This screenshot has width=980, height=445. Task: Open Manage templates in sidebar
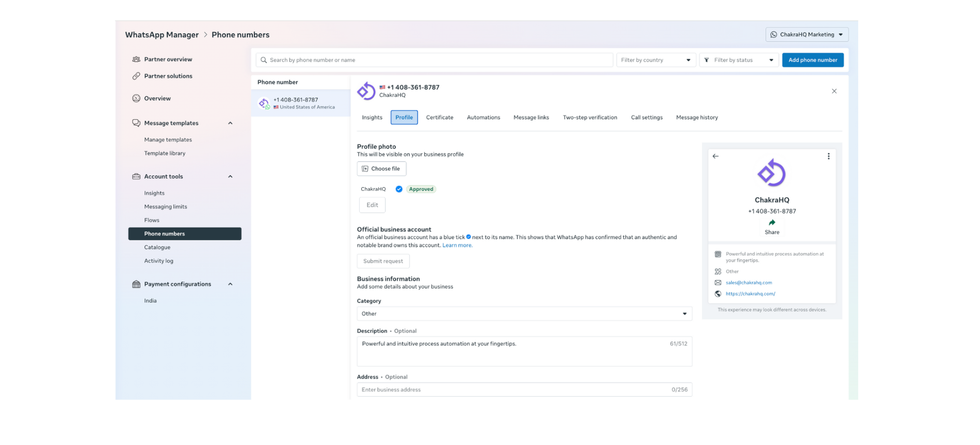[168, 140]
